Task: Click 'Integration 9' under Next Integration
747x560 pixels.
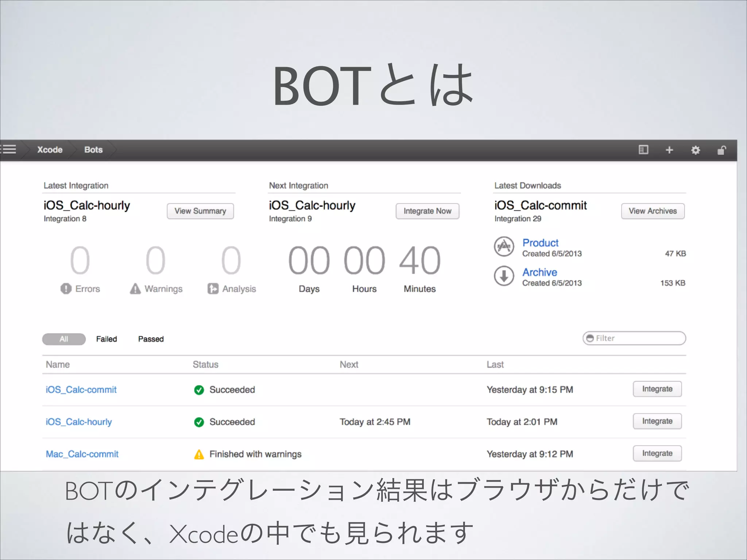Action: [x=290, y=219]
